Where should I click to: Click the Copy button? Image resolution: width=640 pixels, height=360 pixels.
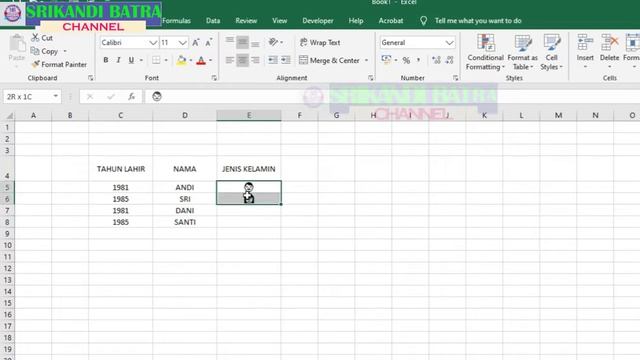pos(44,51)
